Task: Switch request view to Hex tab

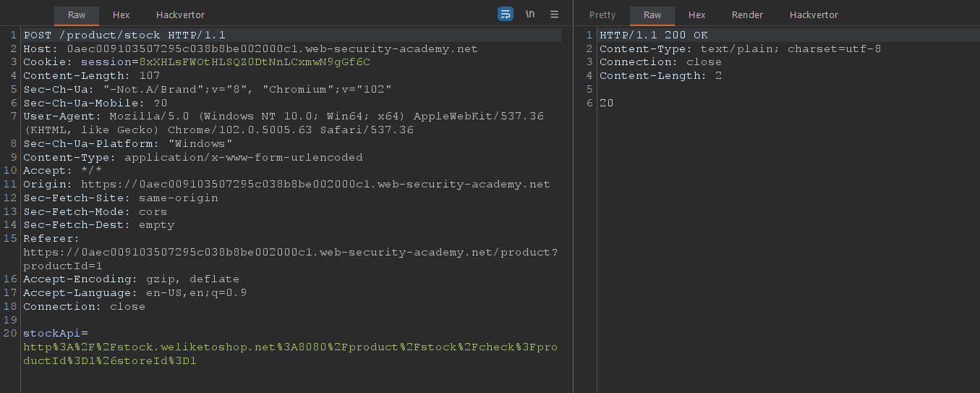Action: 121,15
